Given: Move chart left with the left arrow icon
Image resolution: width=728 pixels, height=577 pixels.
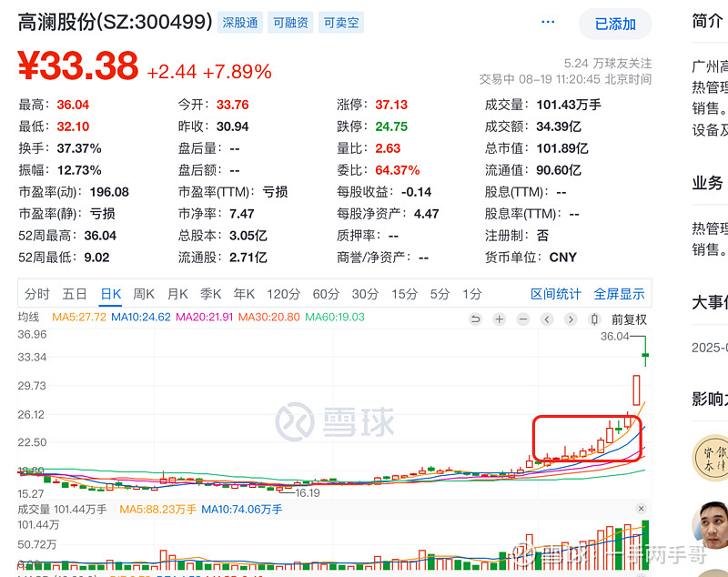Looking at the screenshot, I should (547, 319).
